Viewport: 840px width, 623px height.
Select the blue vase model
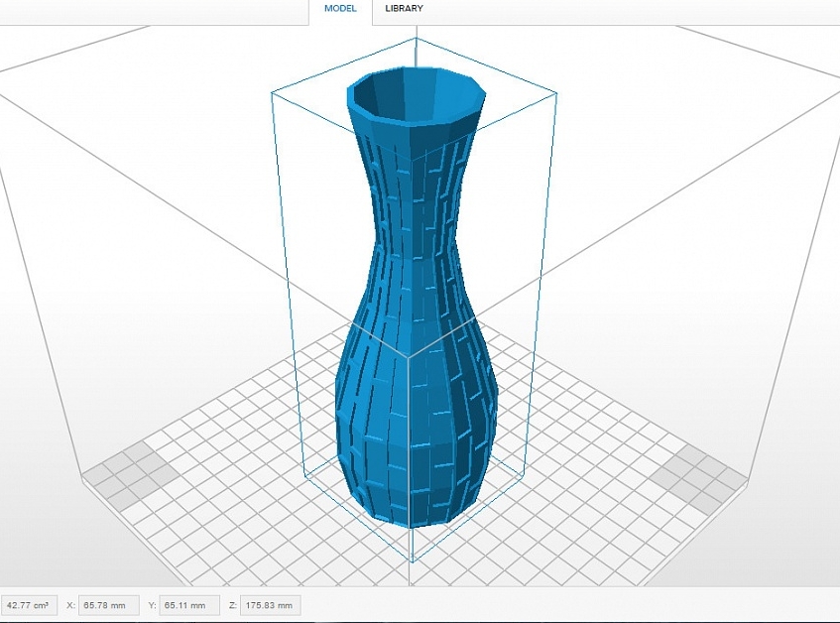click(x=417, y=300)
